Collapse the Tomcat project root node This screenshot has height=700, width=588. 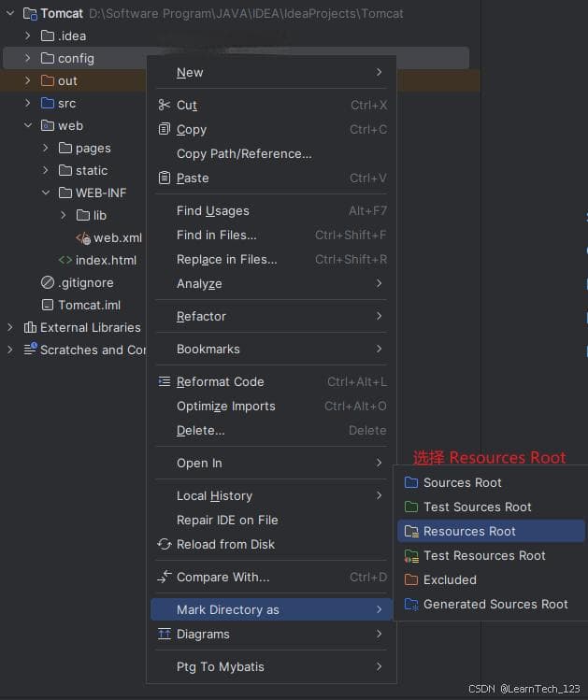(10, 13)
